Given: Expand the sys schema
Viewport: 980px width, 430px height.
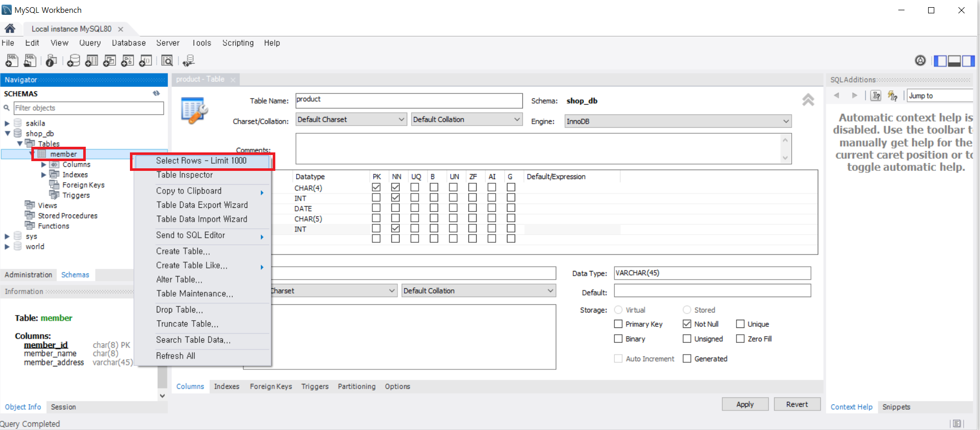Looking at the screenshot, I should [7, 236].
